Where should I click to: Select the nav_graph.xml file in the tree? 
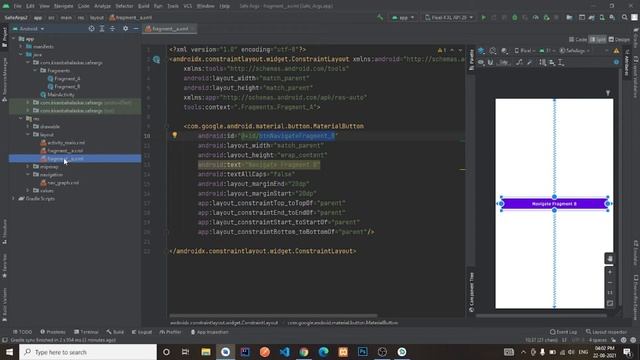(x=60, y=182)
